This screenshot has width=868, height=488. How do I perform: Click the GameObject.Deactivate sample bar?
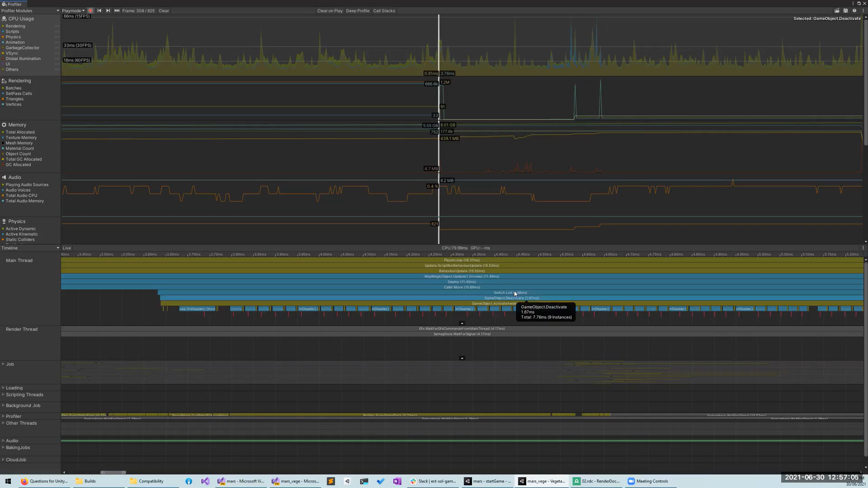[x=511, y=298]
